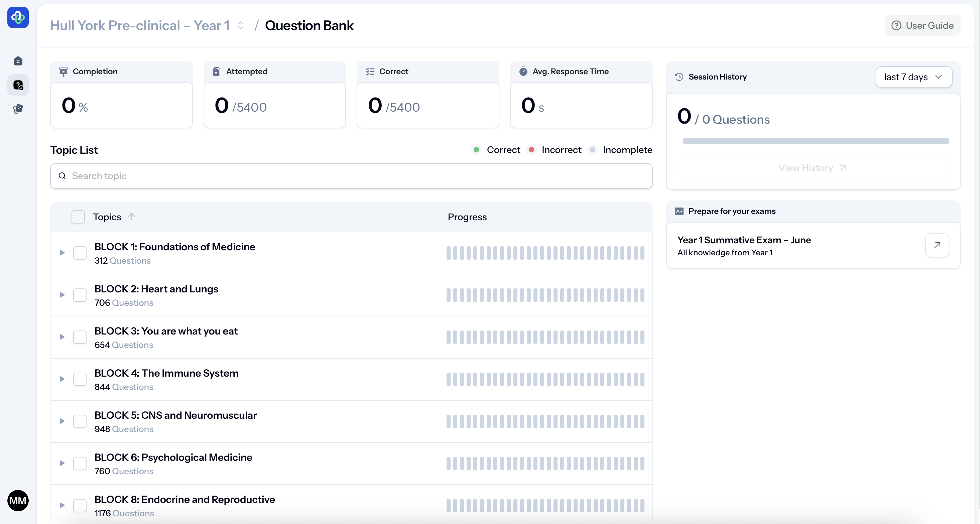Click the Search topic field
Image resolution: width=980 pixels, height=524 pixels.
(x=351, y=176)
